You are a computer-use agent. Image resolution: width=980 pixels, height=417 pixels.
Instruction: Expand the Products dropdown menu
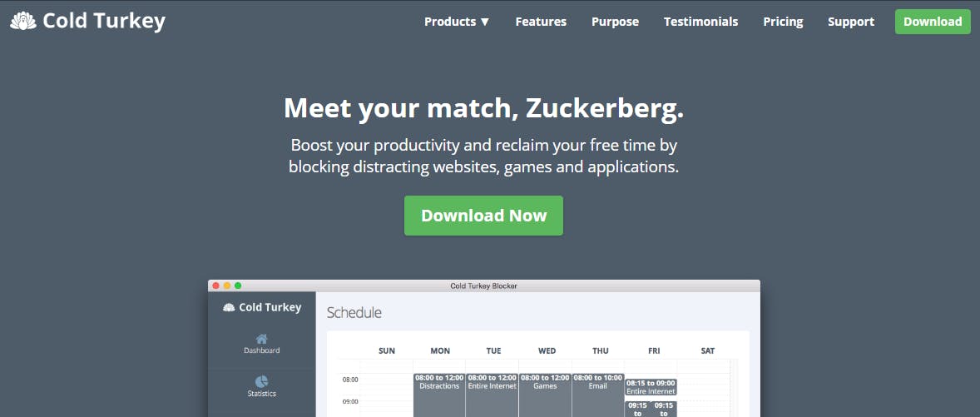click(x=457, y=22)
